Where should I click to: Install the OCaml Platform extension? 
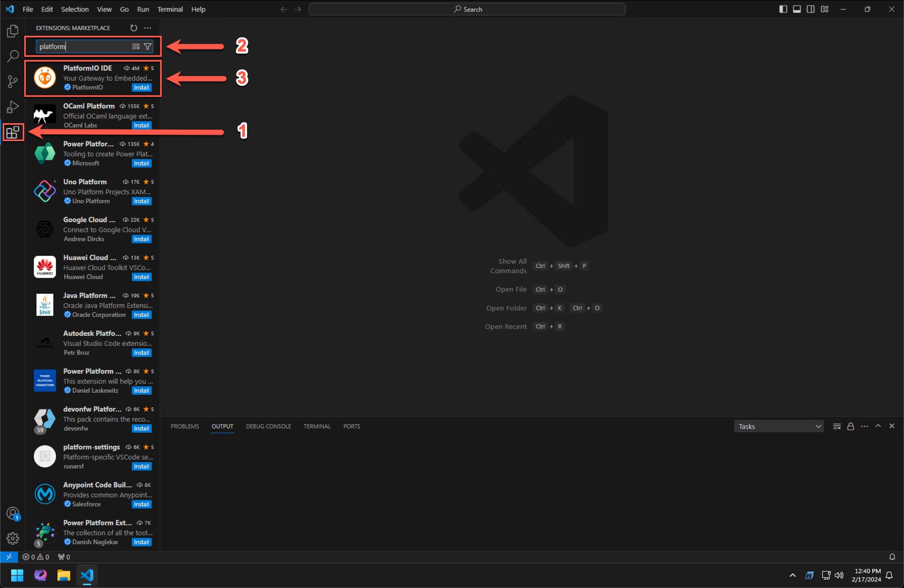tap(142, 125)
